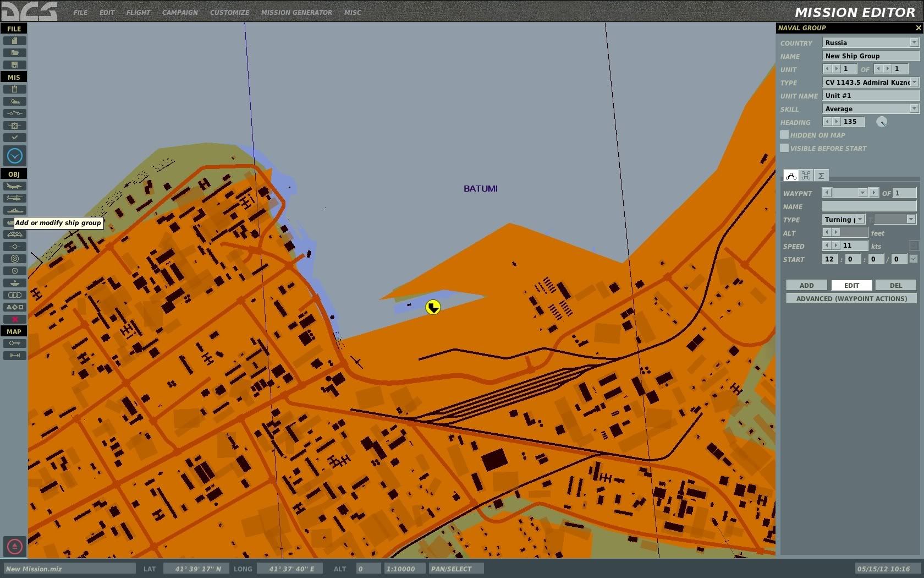Expand the Skill dropdown set to Average
Viewport: 924px width, 578px height.
pyautogui.click(x=914, y=109)
